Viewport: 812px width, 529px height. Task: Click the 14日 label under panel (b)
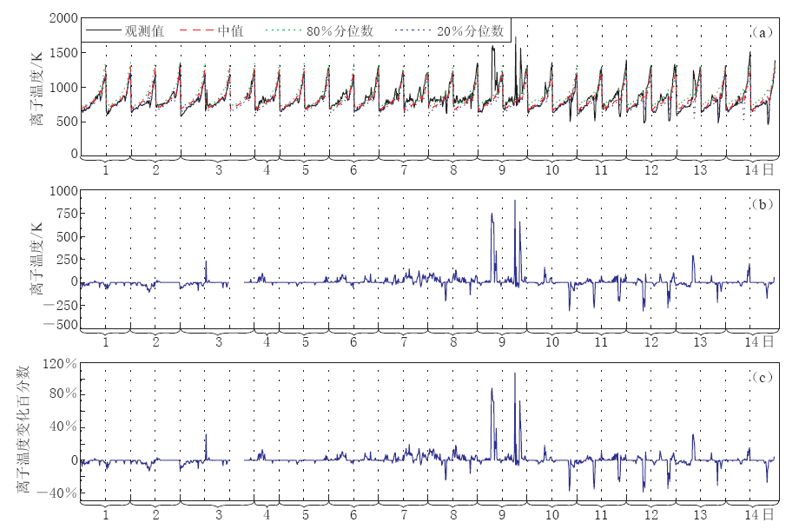[x=760, y=342]
